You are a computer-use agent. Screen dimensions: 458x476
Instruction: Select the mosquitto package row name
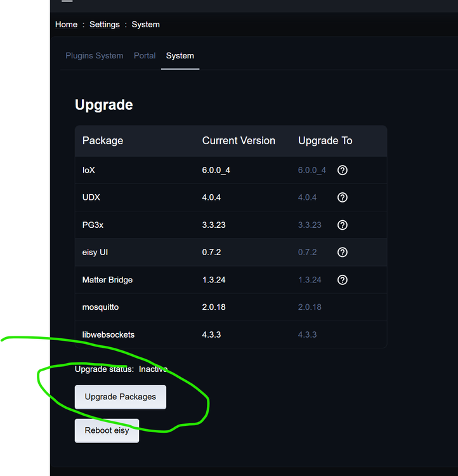[100, 307]
